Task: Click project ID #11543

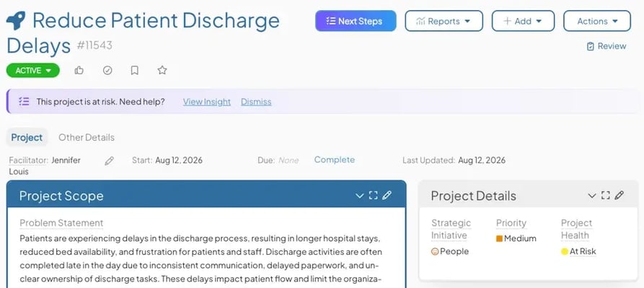Action: (94, 45)
